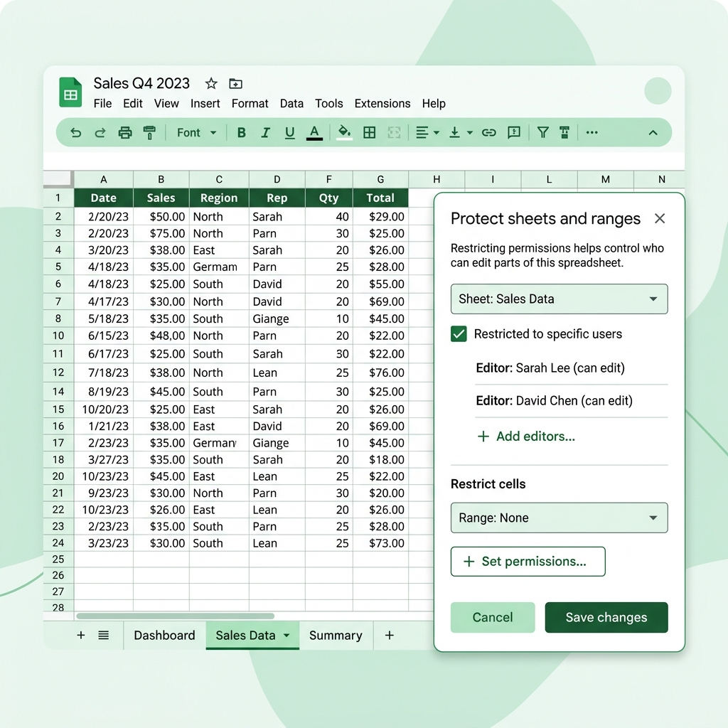Screen dimensions: 728x728
Task: Expand the Range: None dropdown
Action: (x=559, y=518)
